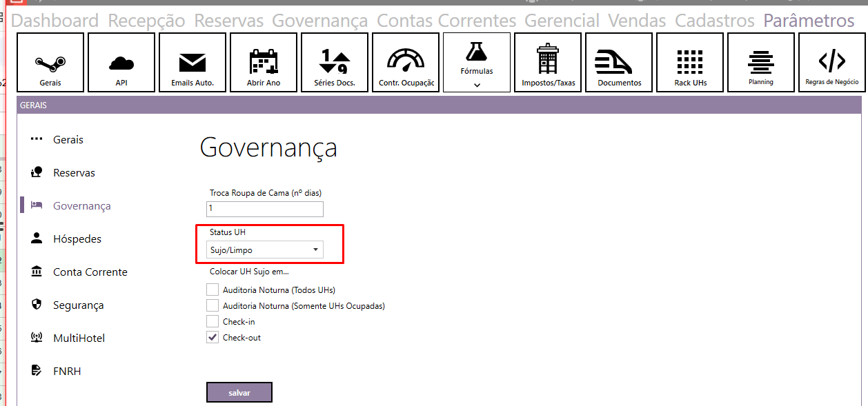Open Séries Docs. numbering icon
The width and height of the screenshot is (868, 406).
(x=335, y=63)
